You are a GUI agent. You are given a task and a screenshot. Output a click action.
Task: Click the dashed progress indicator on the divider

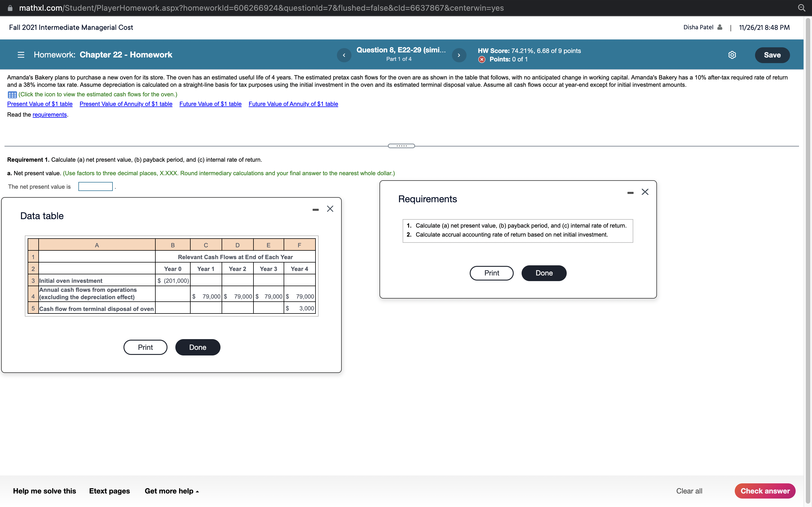click(401, 146)
